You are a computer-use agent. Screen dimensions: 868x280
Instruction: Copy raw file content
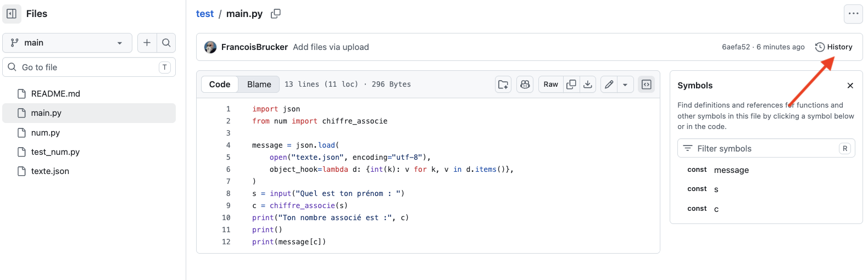(x=571, y=84)
